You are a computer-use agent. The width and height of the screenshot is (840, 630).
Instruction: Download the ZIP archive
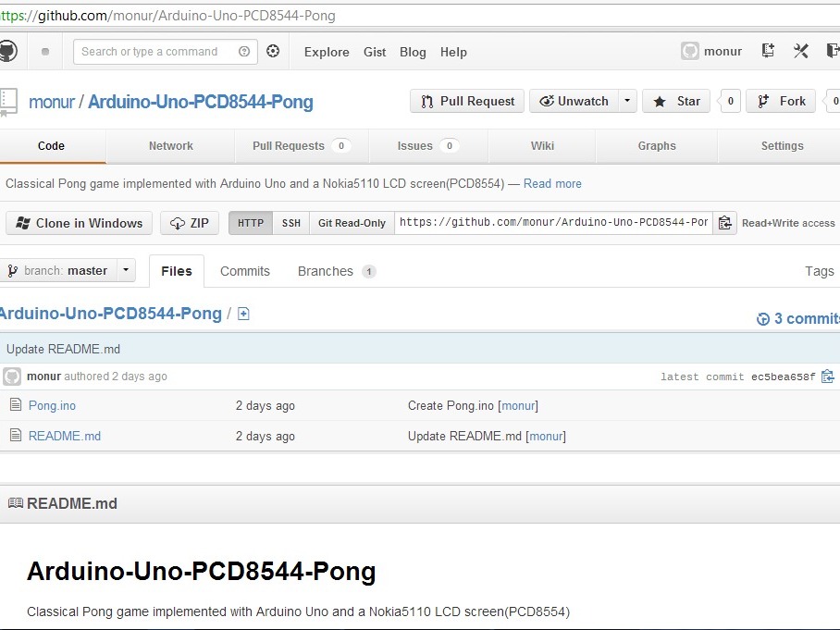[x=190, y=223]
